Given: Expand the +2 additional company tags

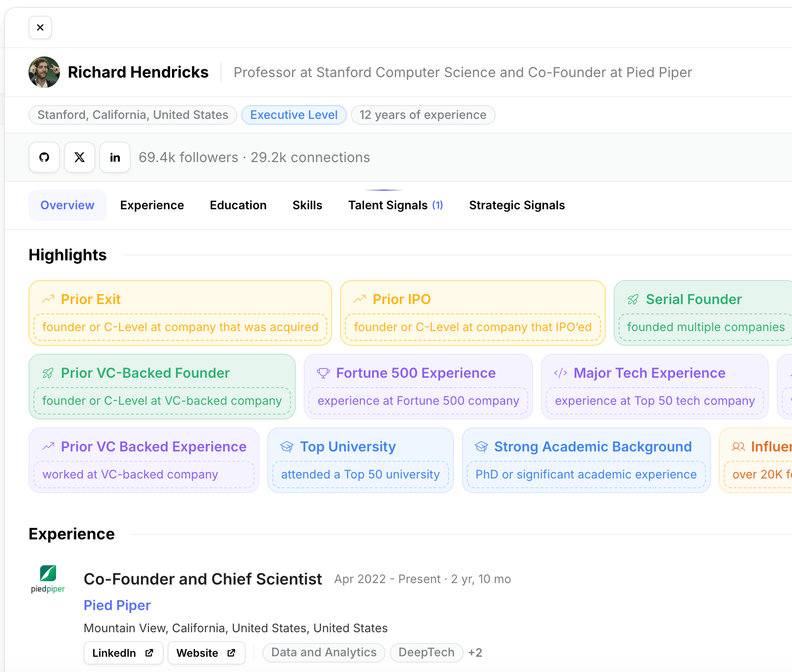Looking at the screenshot, I should click(x=475, y=652).
